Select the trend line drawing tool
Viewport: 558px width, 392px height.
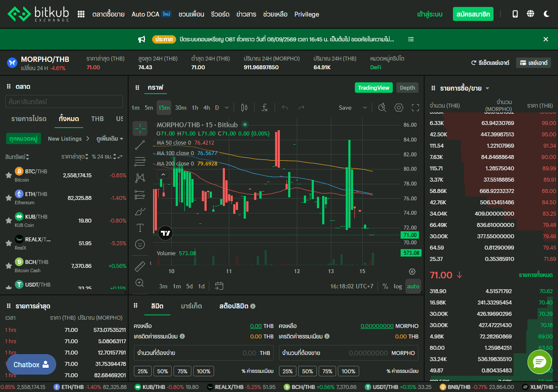pos(140,145)
